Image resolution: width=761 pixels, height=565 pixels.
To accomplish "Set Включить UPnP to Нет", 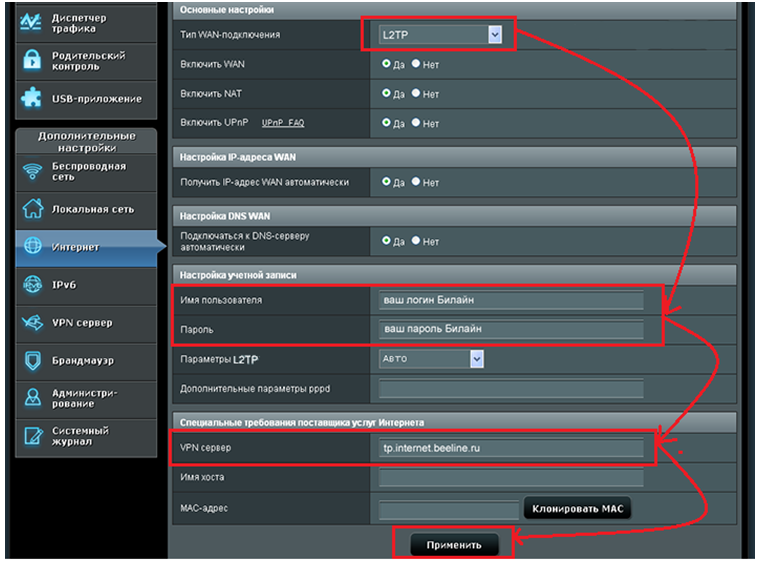I will tap(416, 123).
